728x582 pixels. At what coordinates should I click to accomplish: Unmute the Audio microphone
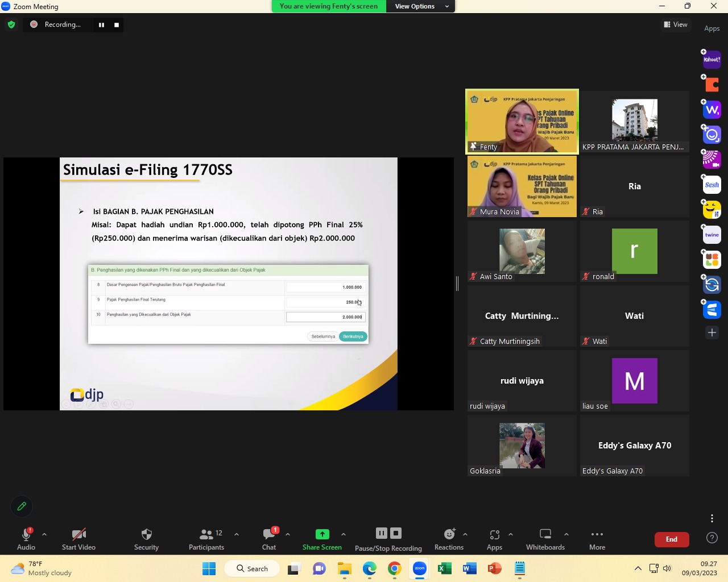click(26, 539)
